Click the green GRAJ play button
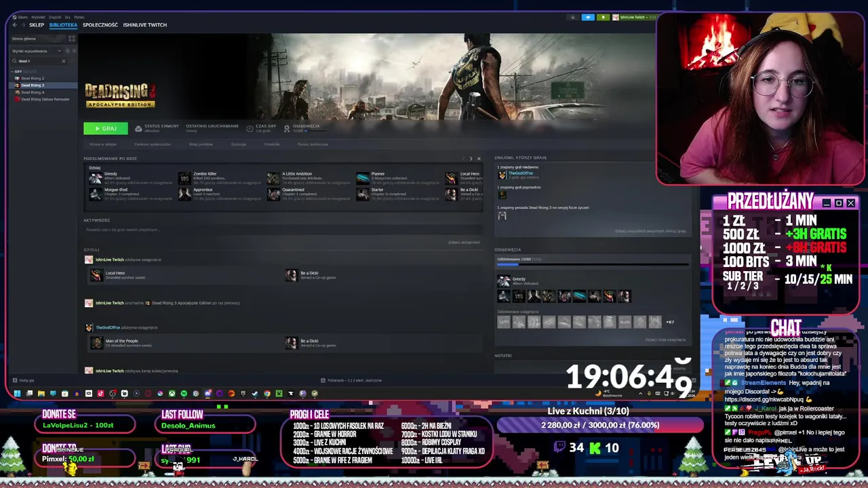This screenshot has height=488, width=868. coord(105,128)
